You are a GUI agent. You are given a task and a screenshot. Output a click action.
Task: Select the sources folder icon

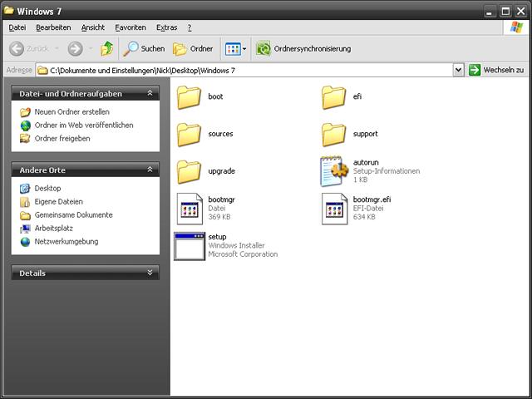click(189, 135)
